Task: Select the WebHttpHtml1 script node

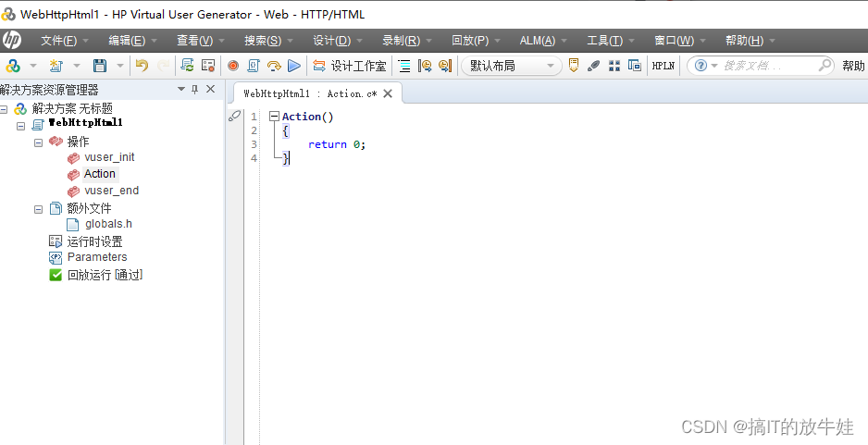Action: (x=85, y=122)
